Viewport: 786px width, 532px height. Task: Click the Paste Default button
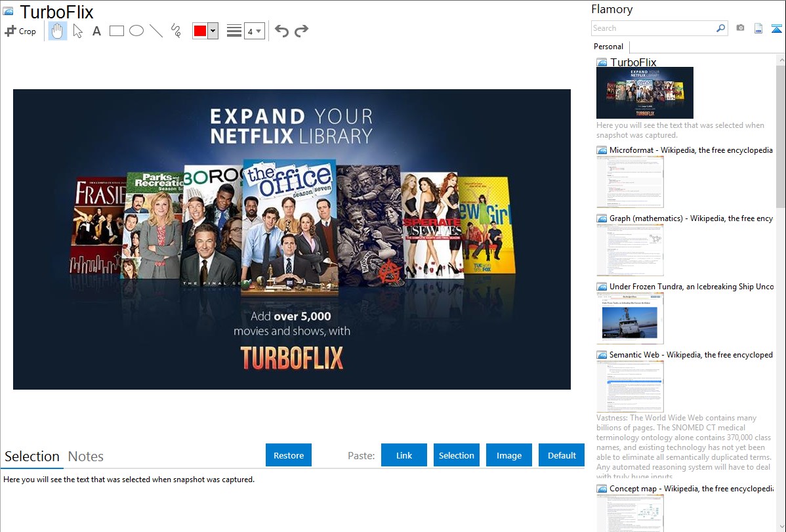tap(562, 455)
